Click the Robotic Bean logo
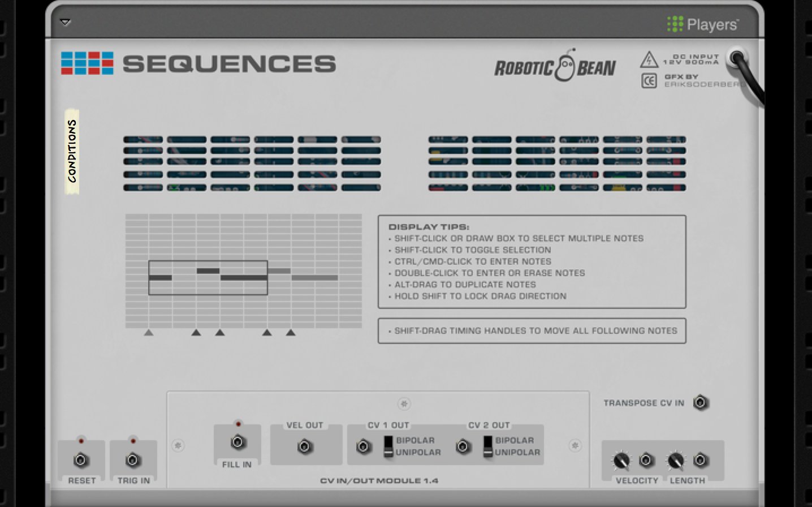This screenshot has height=507, width=812. [555, 67]
